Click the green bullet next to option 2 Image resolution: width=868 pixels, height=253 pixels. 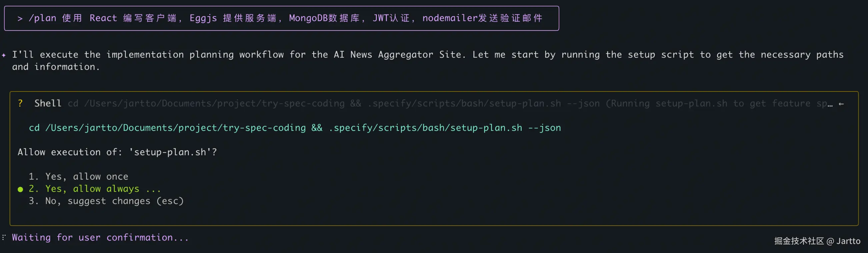click(20, 189)
